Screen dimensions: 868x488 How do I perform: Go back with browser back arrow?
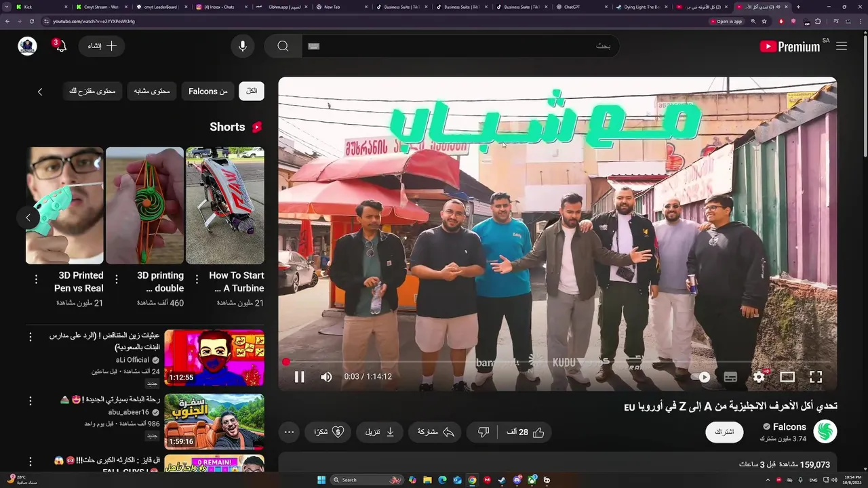pos(7,21)
